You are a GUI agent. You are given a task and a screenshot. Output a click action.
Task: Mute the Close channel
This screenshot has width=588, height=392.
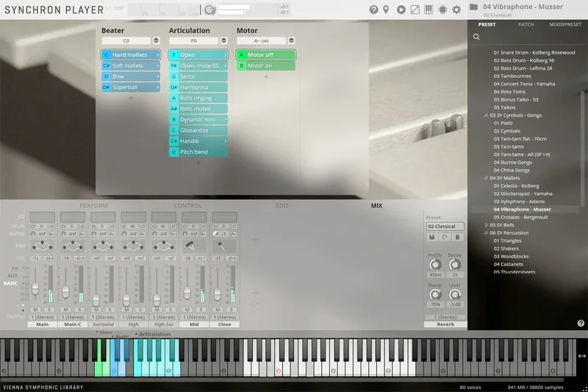(x=218, y=310)
